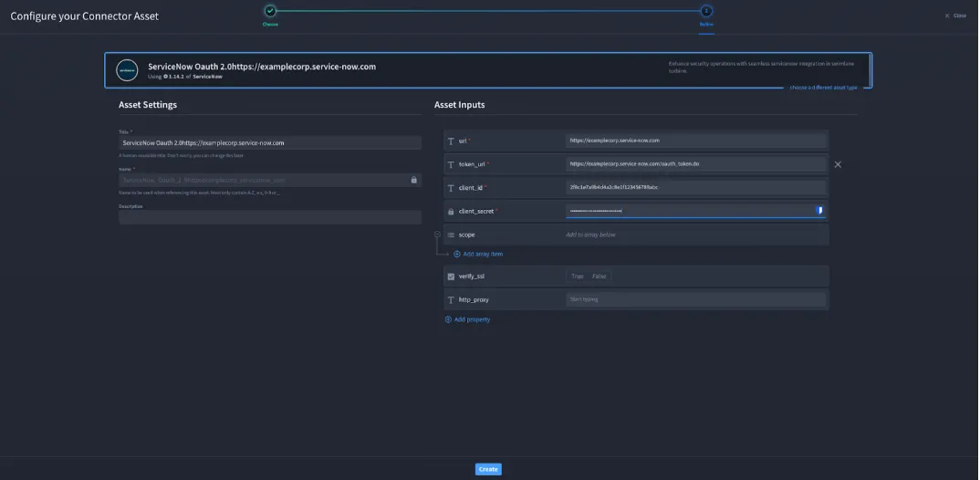Edit the url input value
Screen dimensions: 980x480
695,141
